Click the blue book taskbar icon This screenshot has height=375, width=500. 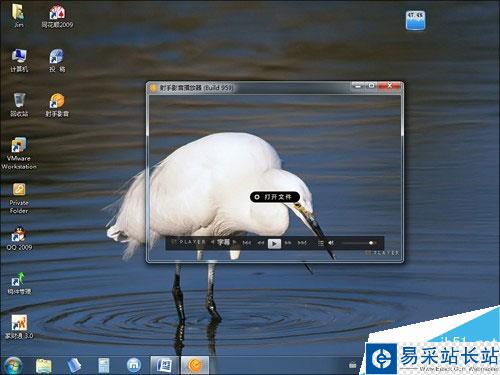pyautogui.click(x=74, y=366)
